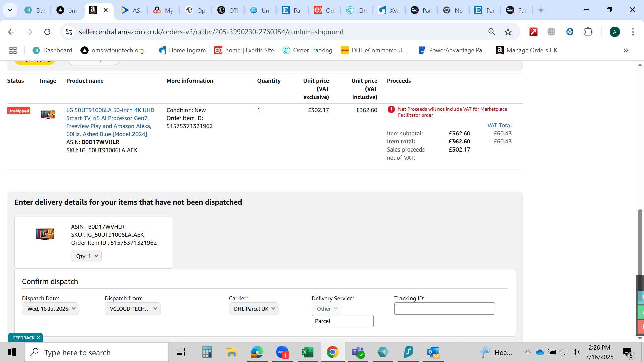Open the volume control in system tray
The width and height of the screenshot is (644, 362).
576,352
